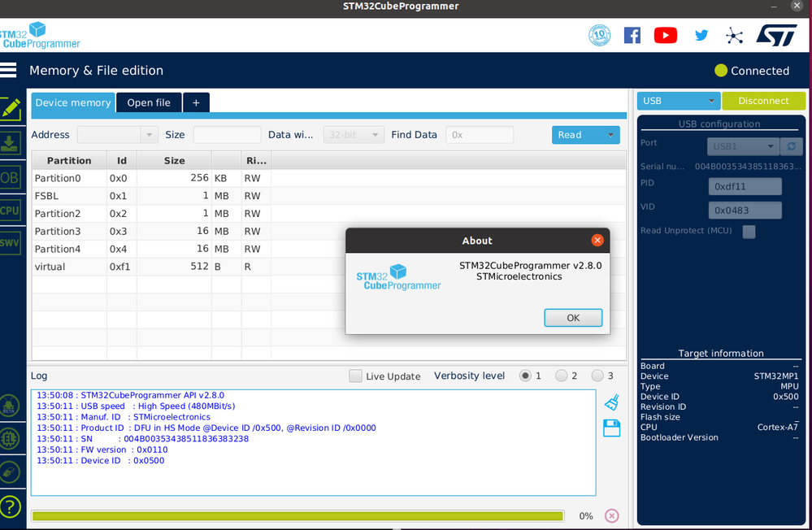The image size is (812, 530).
Task: Expand the Read button dropdown arrow
Action: pyautogui.click(x=610, y=135)
